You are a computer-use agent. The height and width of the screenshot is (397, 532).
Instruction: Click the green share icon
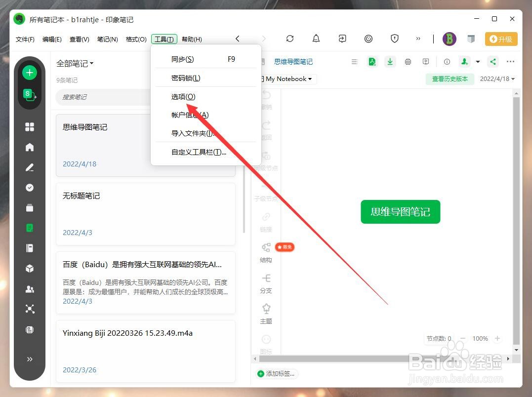click(x=493, y=62)
